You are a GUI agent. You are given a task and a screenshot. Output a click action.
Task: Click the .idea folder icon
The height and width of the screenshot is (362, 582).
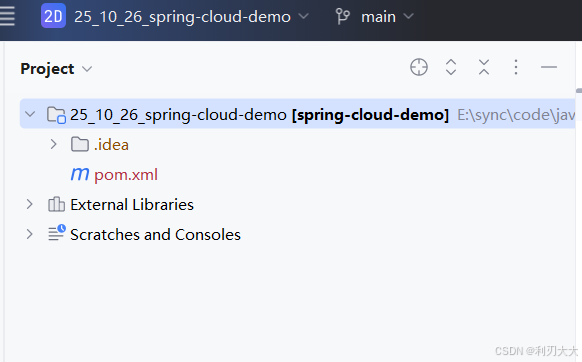click(79, 144)
